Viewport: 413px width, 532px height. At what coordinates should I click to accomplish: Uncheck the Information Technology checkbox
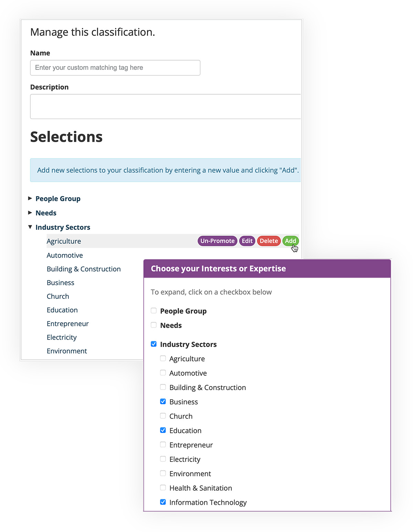tap(162, 502)
